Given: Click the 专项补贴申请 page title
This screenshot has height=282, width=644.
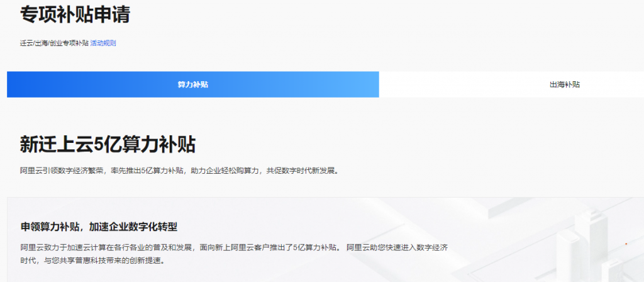Looking at the screenshot, I should (75, 14).
